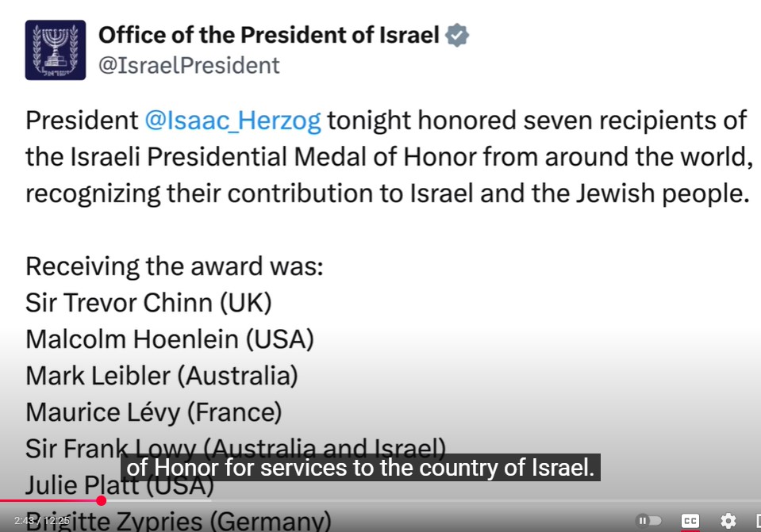The height and width of the screenshot is (532, 761).
Task: Open the @Isaac_Herzog mention link
Action: pos(233,121)
